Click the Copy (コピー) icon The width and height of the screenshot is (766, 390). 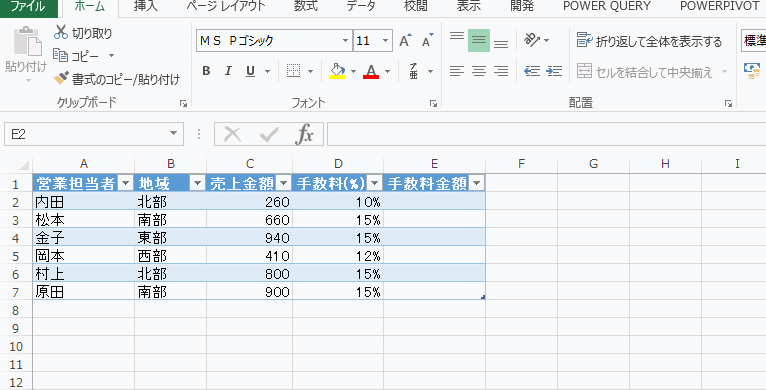61,55
